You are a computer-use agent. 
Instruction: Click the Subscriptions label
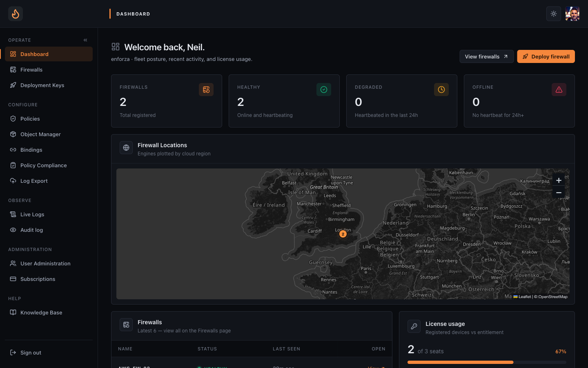pos(38,279)
